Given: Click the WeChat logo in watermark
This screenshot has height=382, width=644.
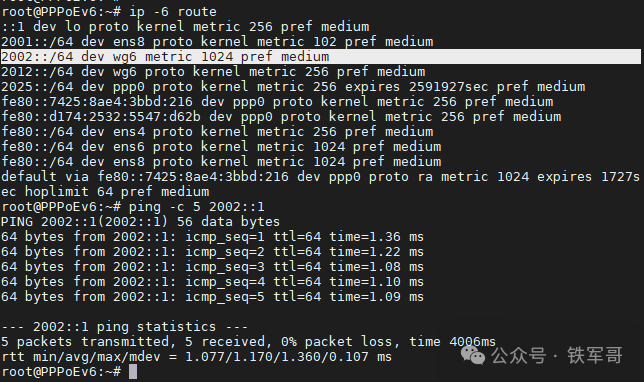Looking at the screenshot, I should point(473,355).
